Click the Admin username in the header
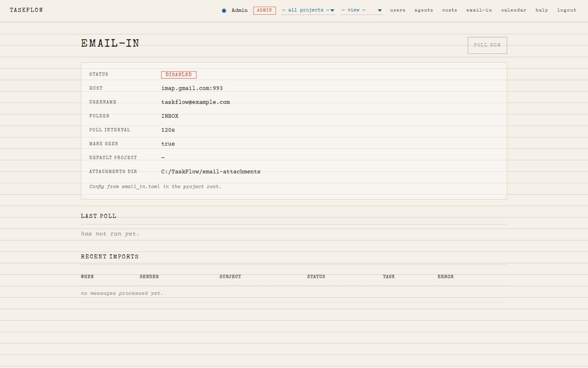 point(239,10)
